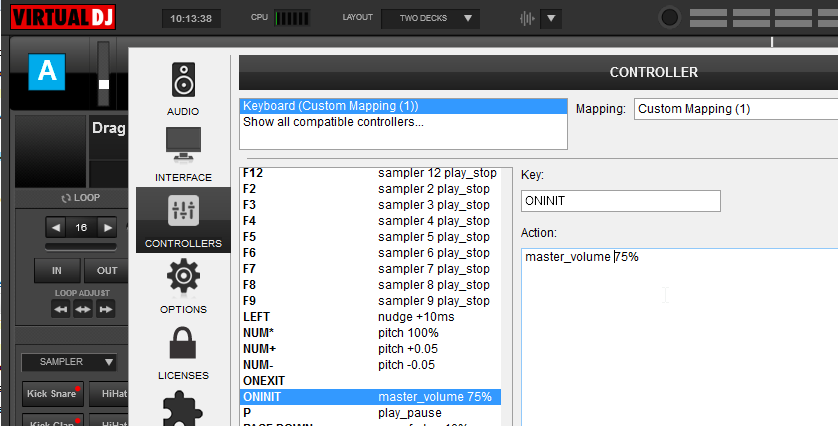Select the ONINIT master_volume 75% row
The width and height of the screenshot is (838, 426).
pyautogui.click(x=370, y=397)
